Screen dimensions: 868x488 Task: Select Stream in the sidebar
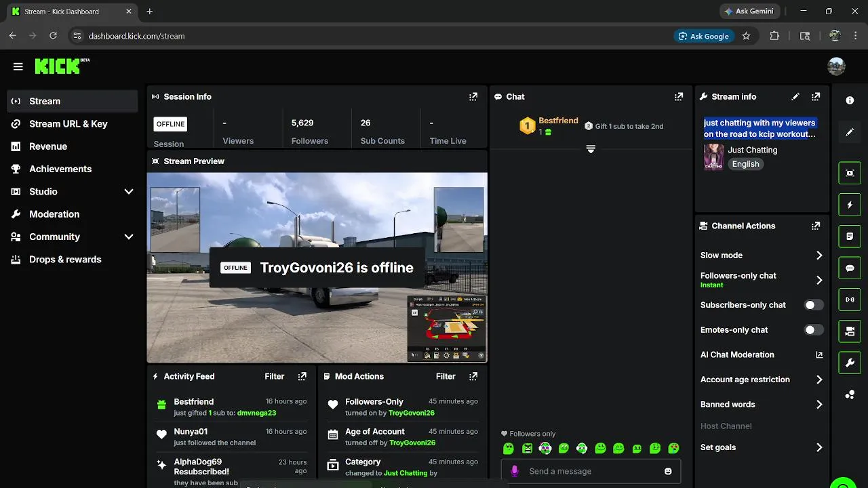[x=72, y=101]
